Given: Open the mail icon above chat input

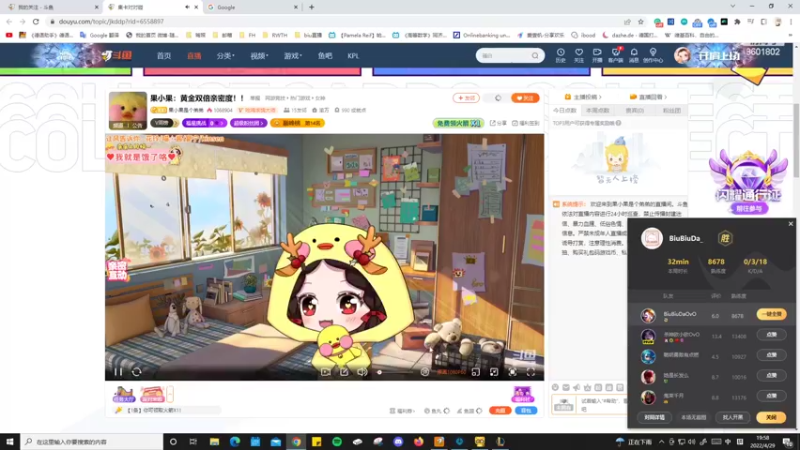Looking at the screenshot, I should (x=566, y=388).
